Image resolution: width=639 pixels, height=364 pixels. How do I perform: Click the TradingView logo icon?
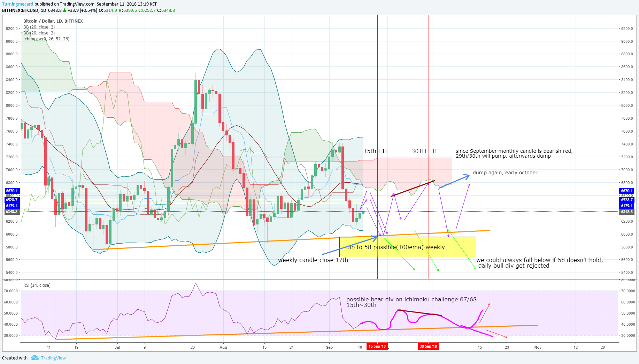point(34,358)
